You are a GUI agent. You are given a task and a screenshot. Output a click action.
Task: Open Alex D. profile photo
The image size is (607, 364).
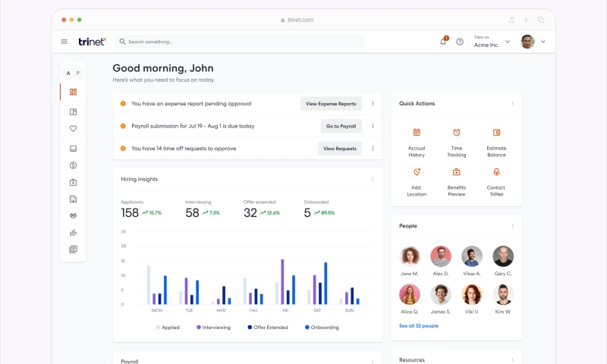[441, 256]
